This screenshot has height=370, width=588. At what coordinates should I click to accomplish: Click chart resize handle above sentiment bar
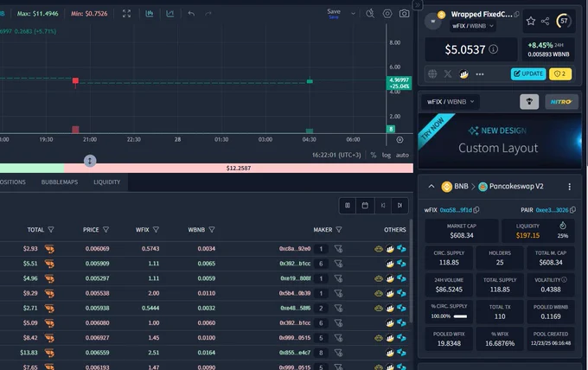point(90,161)
